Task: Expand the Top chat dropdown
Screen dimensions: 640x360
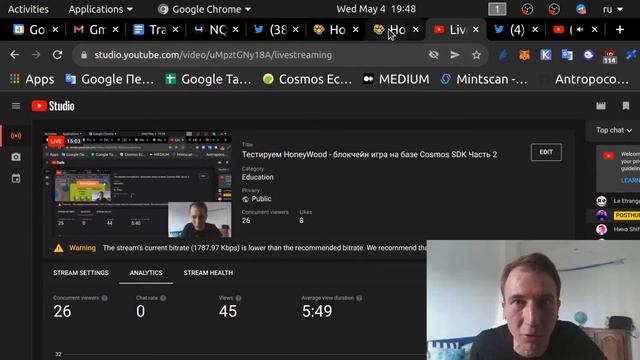Action: [614, 130]
